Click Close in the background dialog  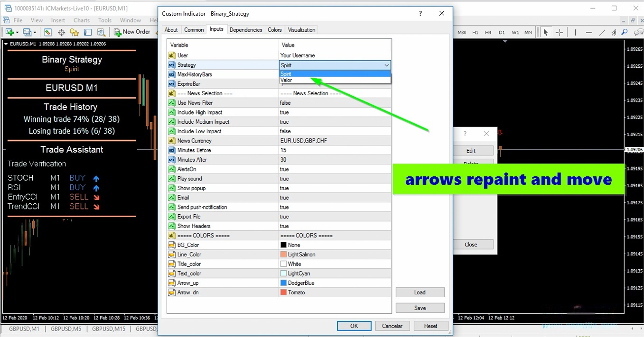(471, 245)
